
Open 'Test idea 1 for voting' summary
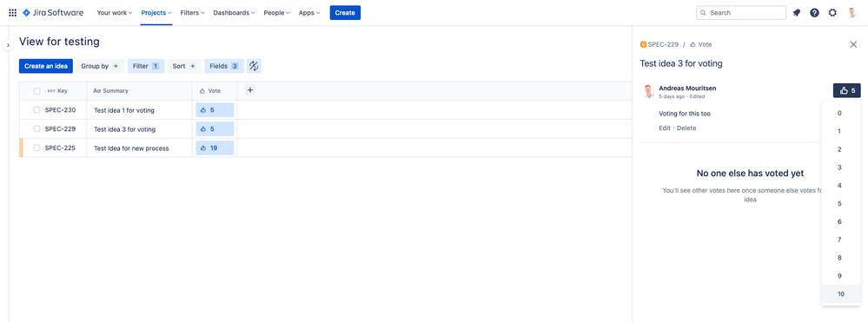[x=124, y=110]
